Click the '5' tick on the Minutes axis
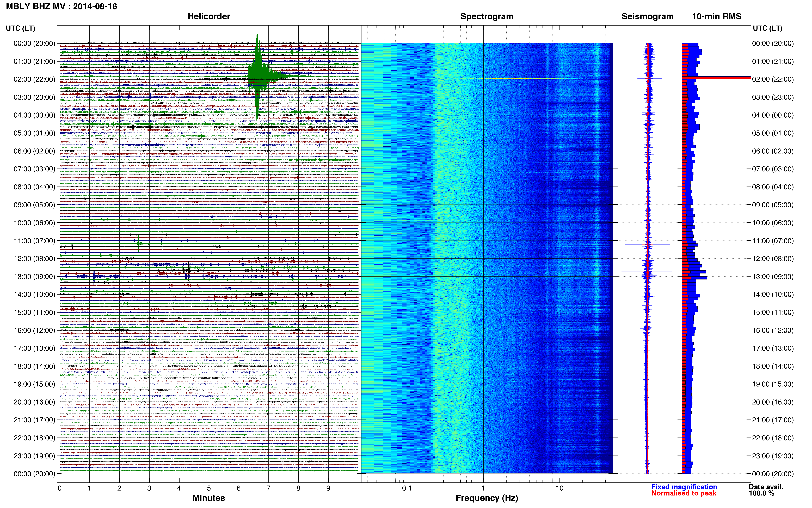This screenshot has width=812, height=508. (x=209, y=488)
